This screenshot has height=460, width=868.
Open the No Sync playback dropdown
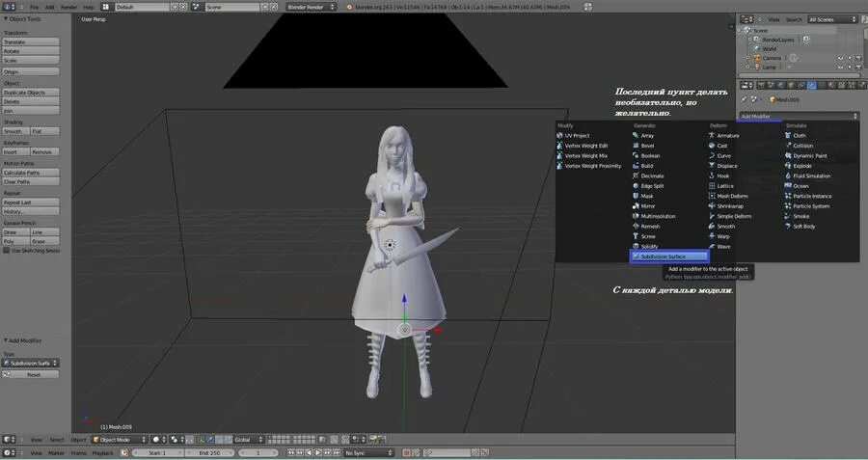[x=368, y=453]
